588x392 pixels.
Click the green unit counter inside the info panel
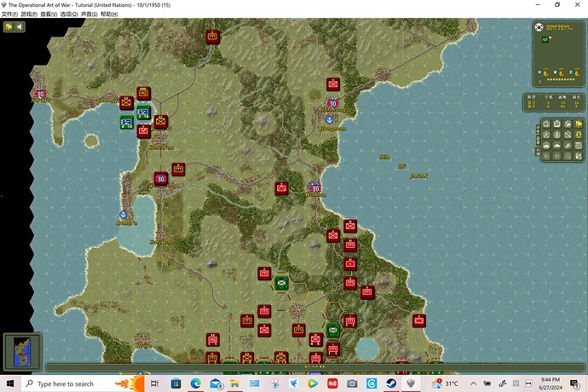coord(545,39)
